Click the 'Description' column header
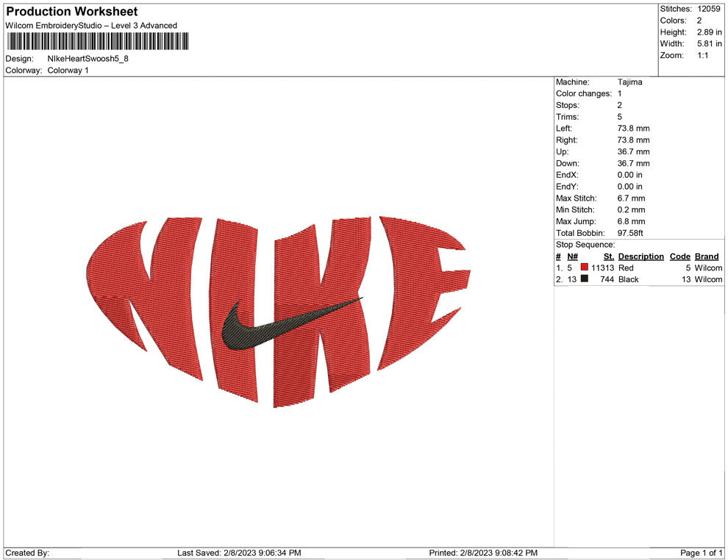Viewport: 728px width, 560px height. point(640,256)
